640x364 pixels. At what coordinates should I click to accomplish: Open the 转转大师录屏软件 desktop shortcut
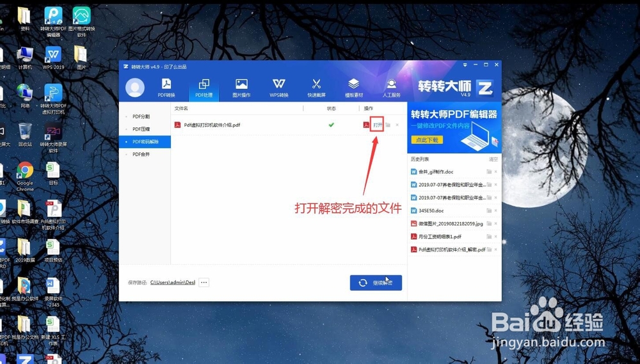point(53,138)
